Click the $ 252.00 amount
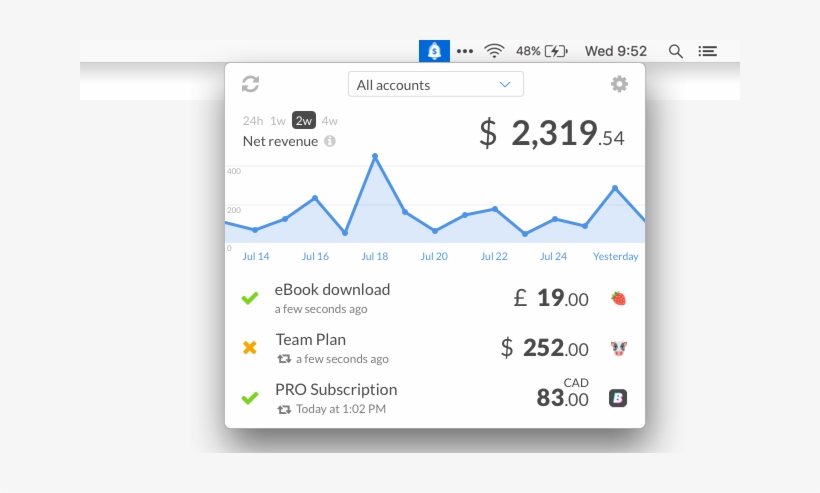This screenshot has width=820, height=493. (544, 348)
